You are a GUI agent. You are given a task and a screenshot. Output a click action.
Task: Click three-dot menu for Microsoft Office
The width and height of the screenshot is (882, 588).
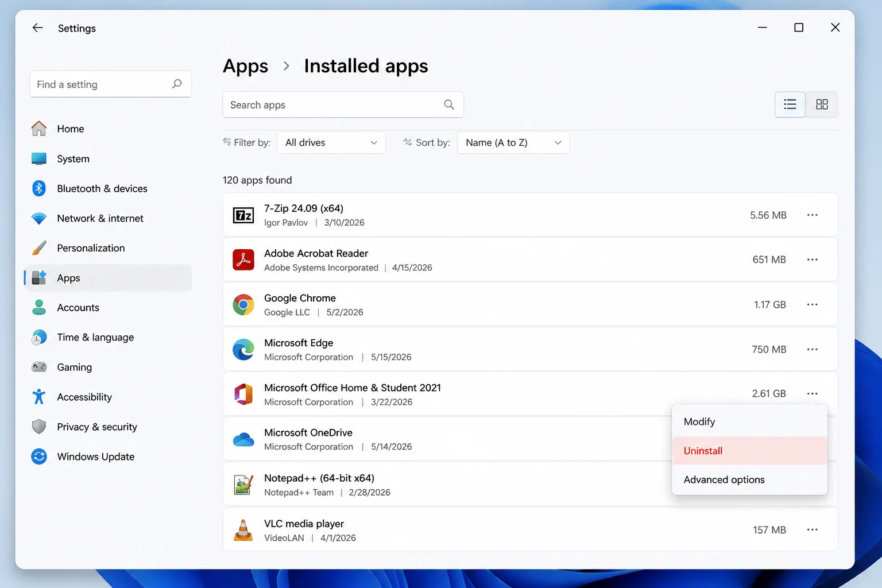point(812,393)
